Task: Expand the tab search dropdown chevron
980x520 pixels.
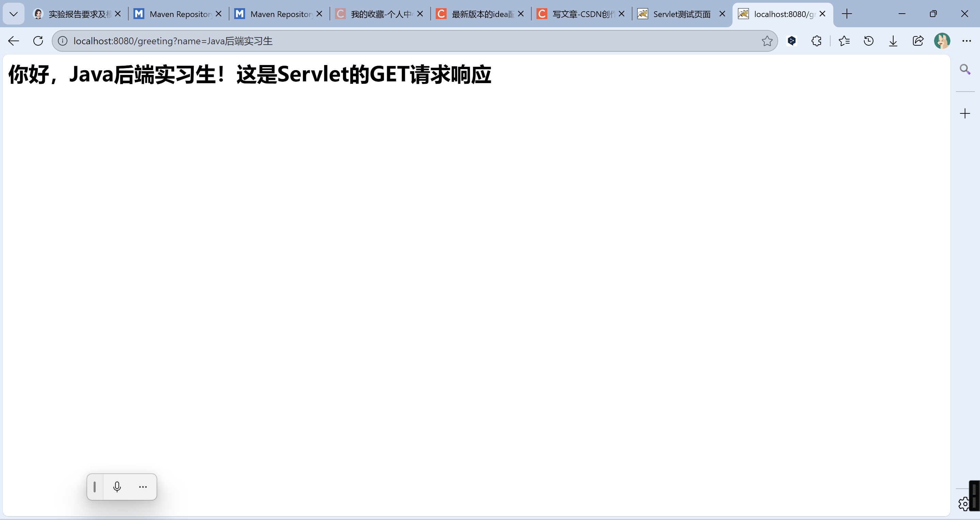Action: [14, 14]
